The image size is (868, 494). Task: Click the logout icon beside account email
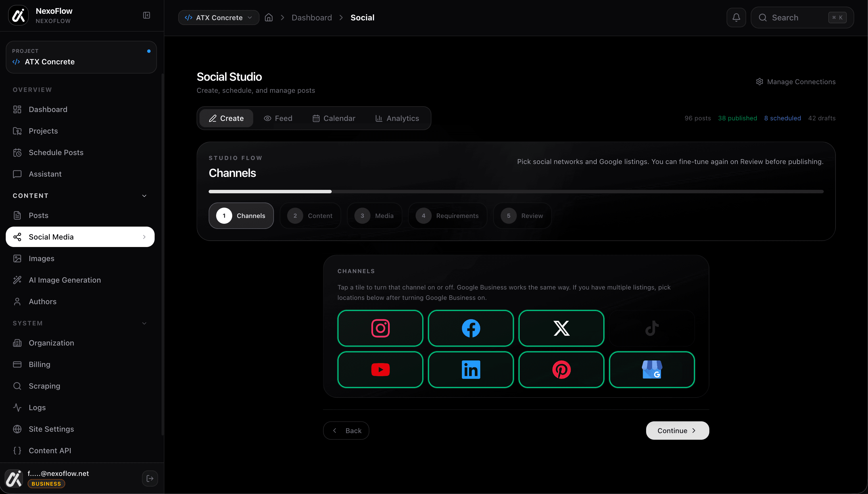coord(150,478)
